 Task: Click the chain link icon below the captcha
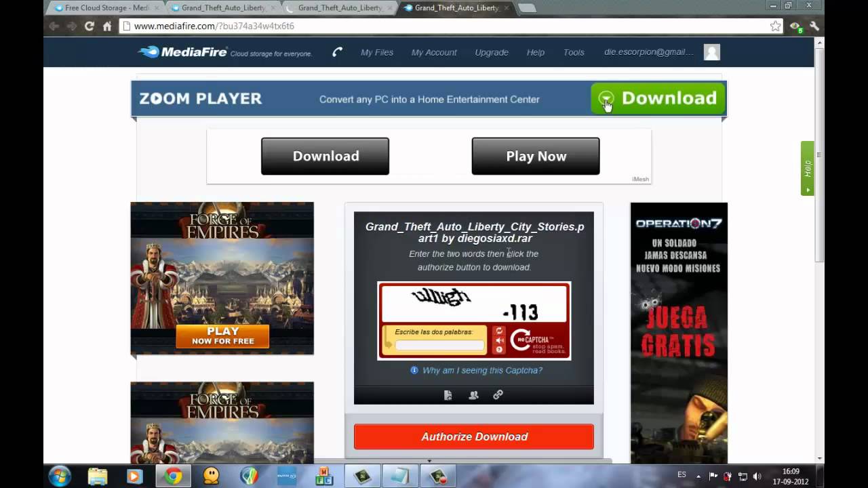pos(498,395)
